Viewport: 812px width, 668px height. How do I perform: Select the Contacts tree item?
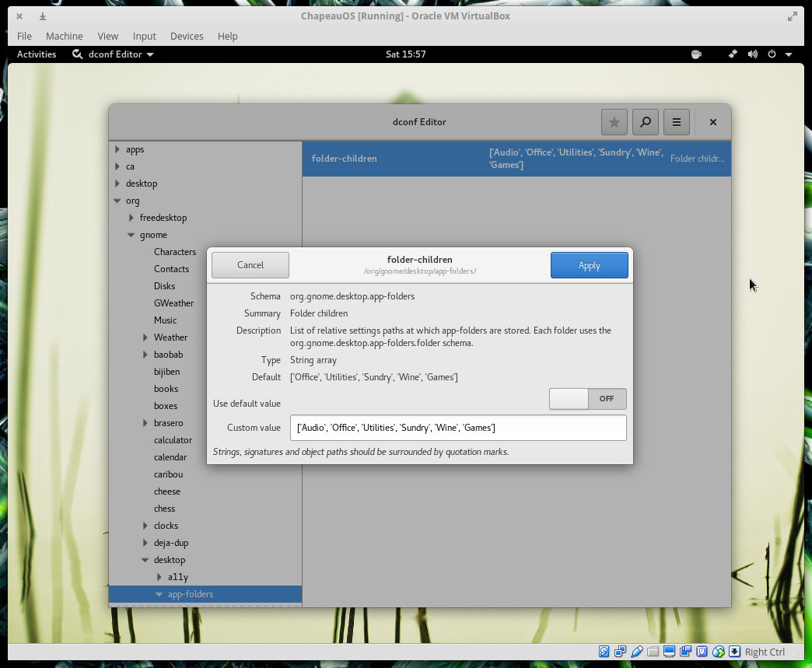pos(171,269)
